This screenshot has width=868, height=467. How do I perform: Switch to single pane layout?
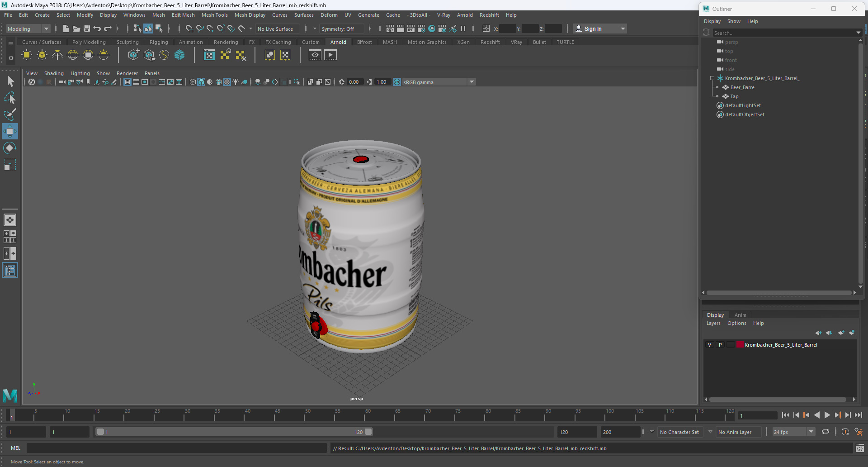(x=10, y=220)
